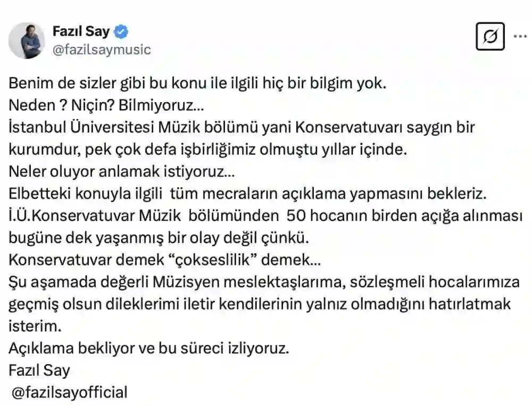Click the bold display name Fazıl Say
The image size is (532, 406).
pos(81,31)
